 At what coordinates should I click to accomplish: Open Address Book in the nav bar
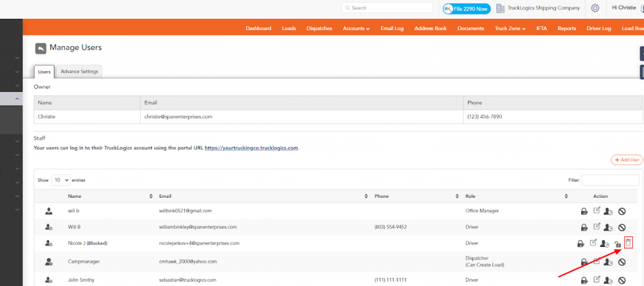(x=430, y=28)
